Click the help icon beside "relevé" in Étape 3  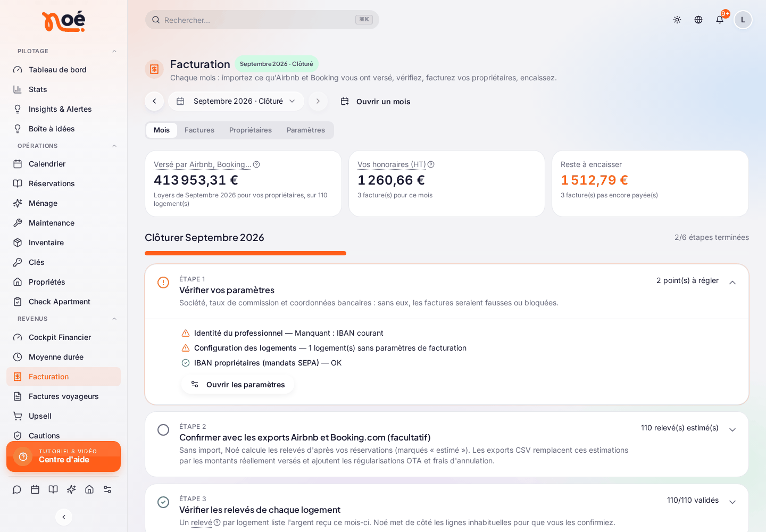pyautogui.click(x=217, y=522)
